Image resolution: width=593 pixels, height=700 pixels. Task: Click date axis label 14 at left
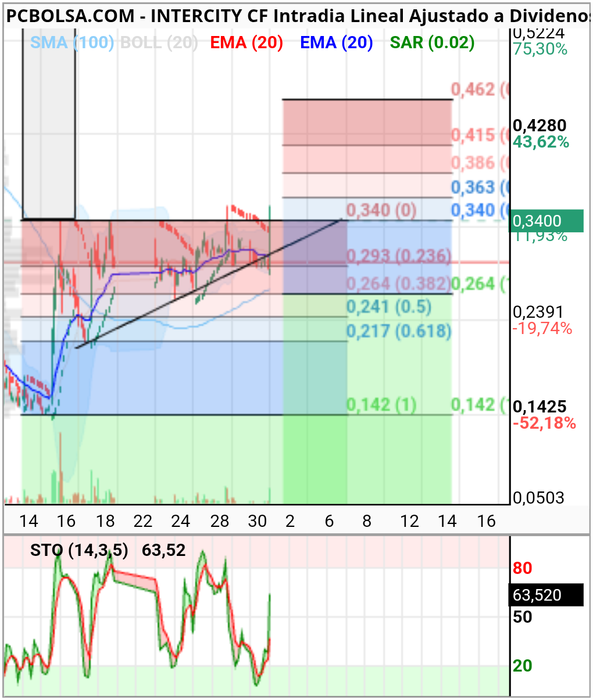coord(28,520)
